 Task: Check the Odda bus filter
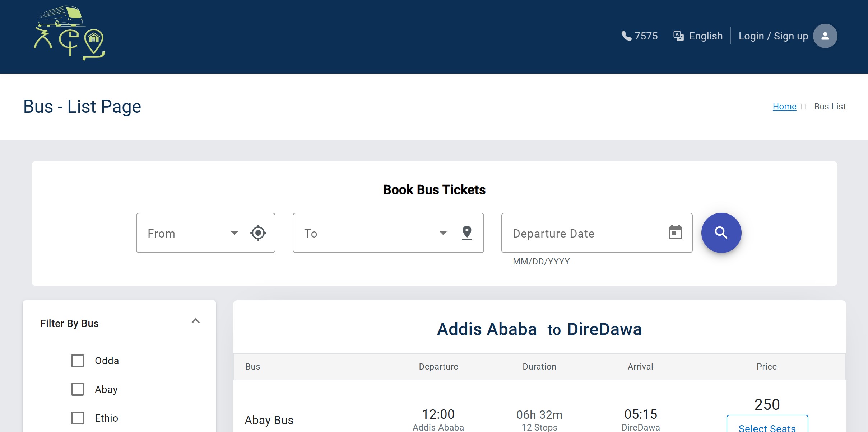coord(78,361)
